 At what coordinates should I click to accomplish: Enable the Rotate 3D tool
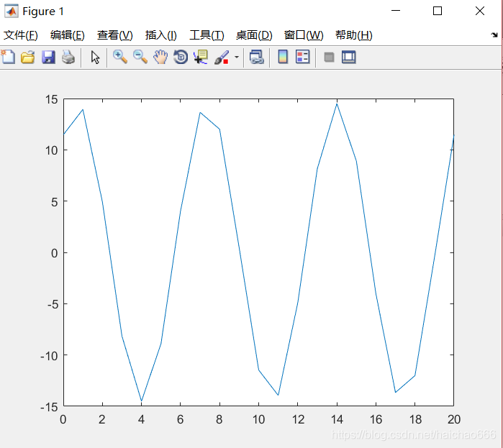[181, 58]
